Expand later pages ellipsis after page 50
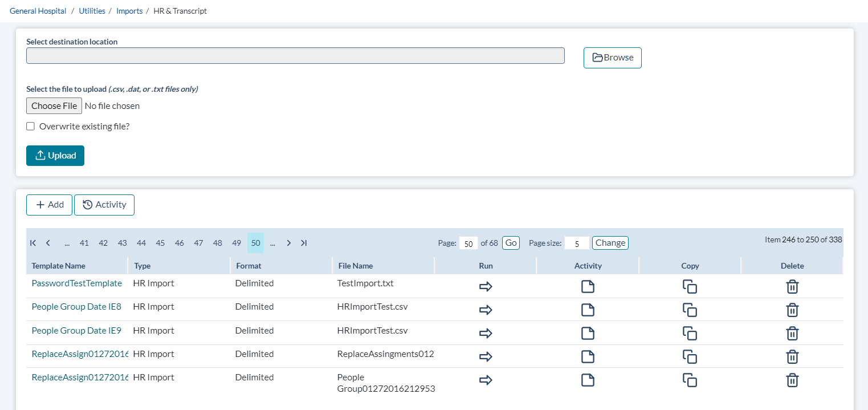The width and height of the screenshot is (868, 410). [272, 243]
